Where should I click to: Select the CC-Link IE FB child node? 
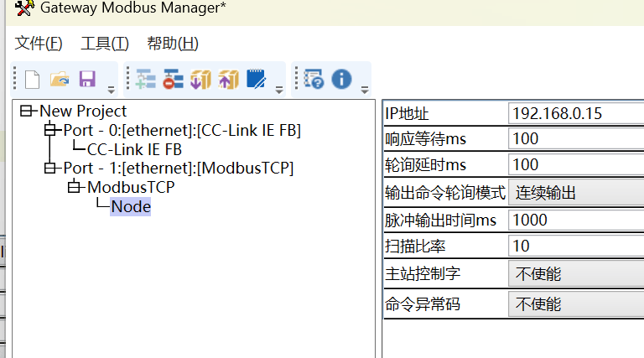134,149
